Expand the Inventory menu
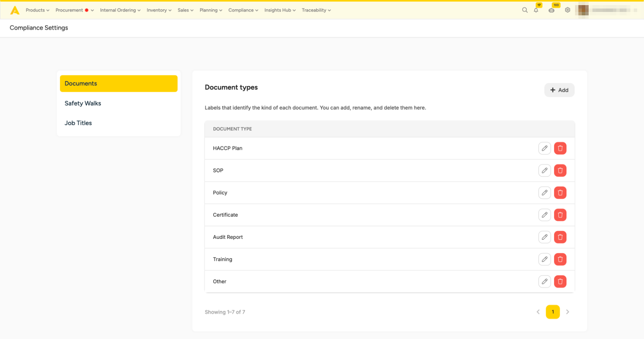 coord(159,10)
